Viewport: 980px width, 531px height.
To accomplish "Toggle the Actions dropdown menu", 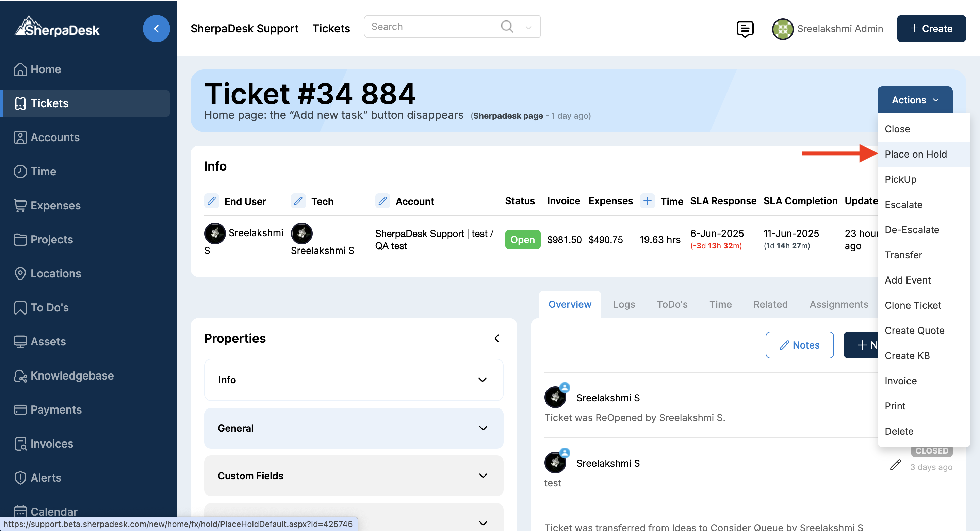I will tap(915, 100).
